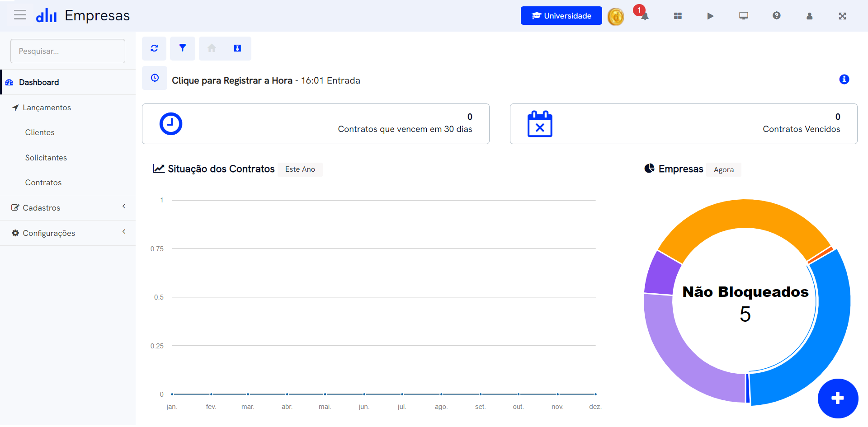The image size is (868, 427).
Task: Click the gold coin rewards icon
Action: pos(616,16)
